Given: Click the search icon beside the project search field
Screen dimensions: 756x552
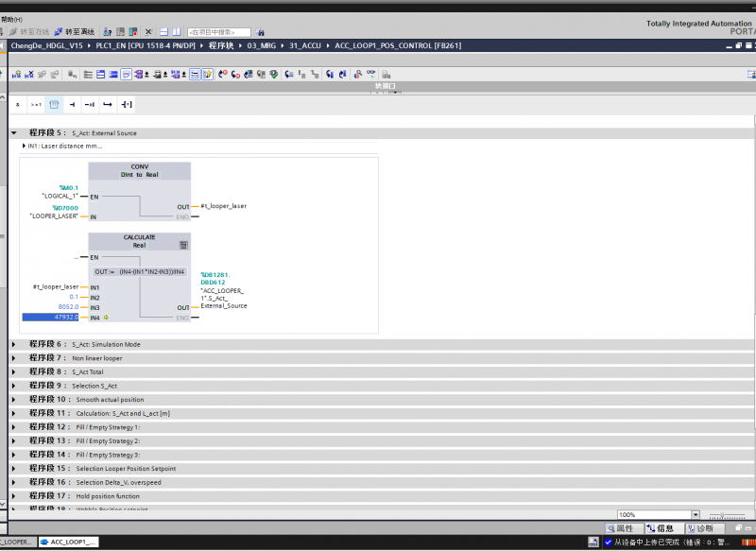Looking at the screenshot, I should click(x=261, y=32).
